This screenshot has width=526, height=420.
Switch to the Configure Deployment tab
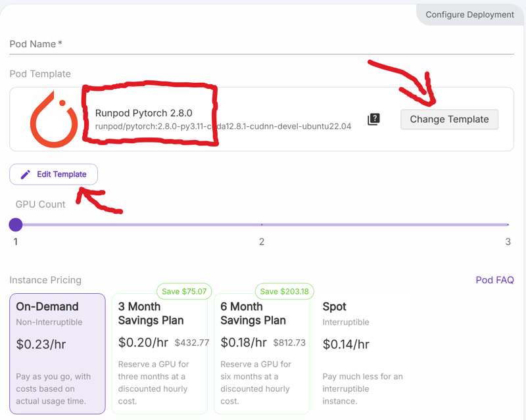click(469, 14)
